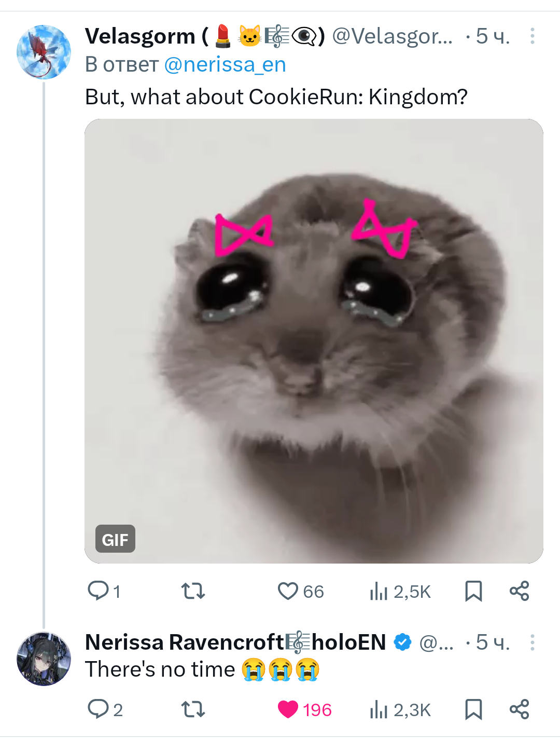The height and width of the screenshot is (740, 560).
Task: Click Nerissa Ravencroft's profile avatar
Action: tap(44, 659)
